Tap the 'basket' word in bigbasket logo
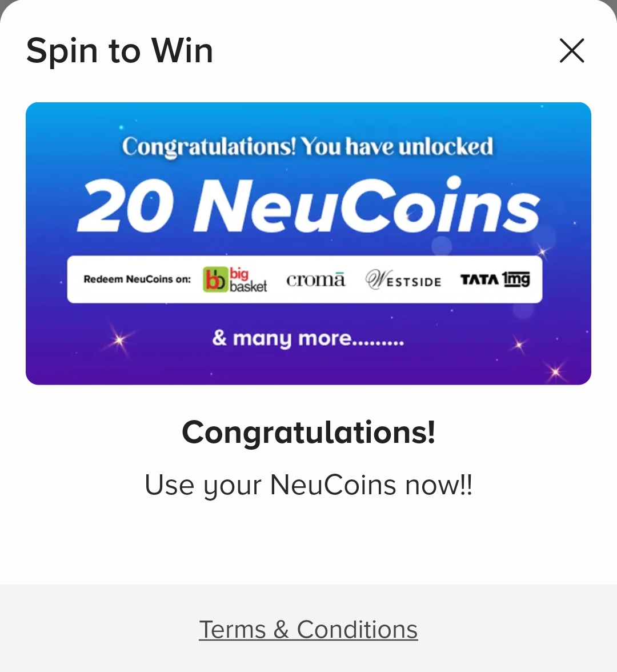 [x=248, y=286]
